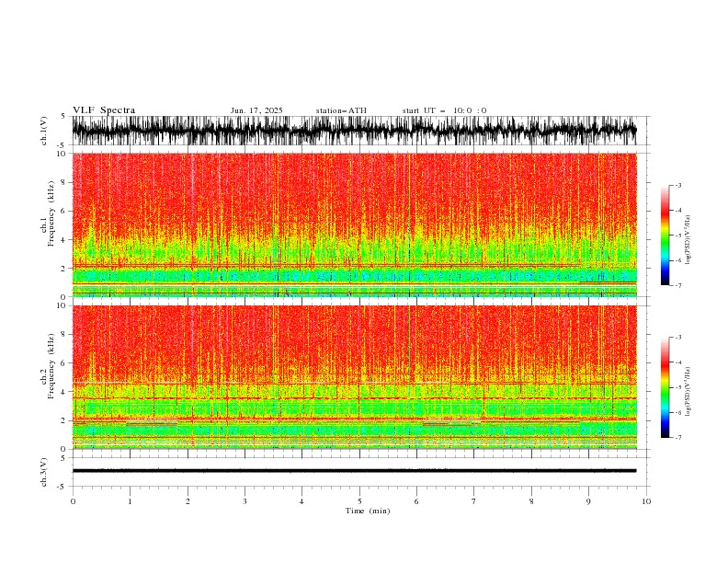The image size is (728, 563).
Task: Click the ch.1 spectrogram panel
Action: [354, 224]
